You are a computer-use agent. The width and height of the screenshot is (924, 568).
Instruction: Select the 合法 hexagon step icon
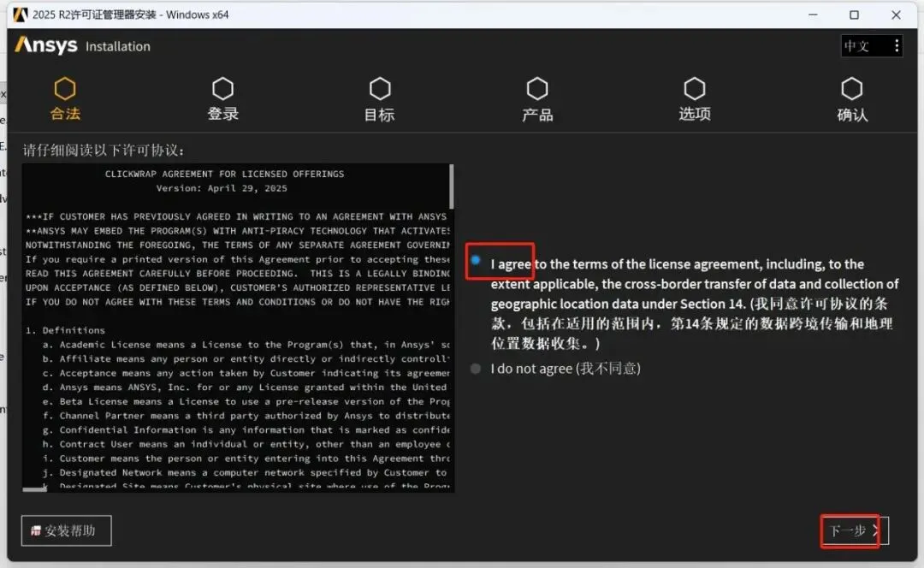(x=65, y=89)
